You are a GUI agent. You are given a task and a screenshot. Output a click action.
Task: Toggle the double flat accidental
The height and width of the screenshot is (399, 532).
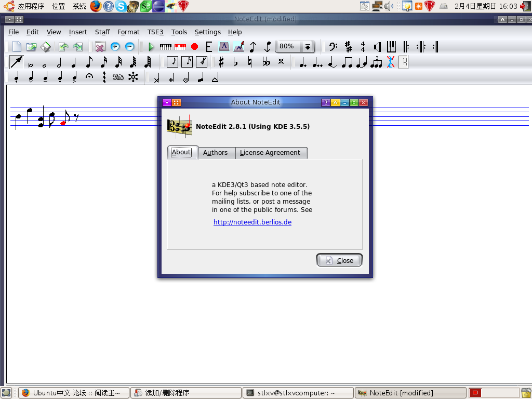[266, 62]
